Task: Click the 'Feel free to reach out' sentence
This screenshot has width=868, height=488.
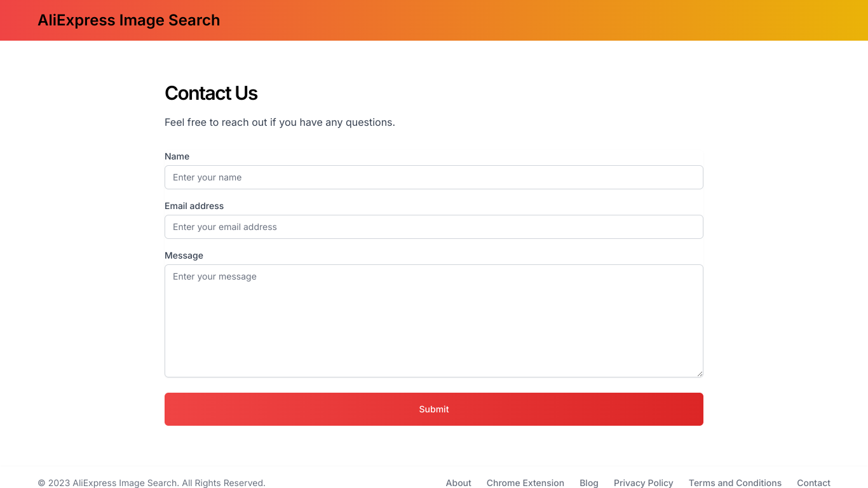Action: point(280,122)
